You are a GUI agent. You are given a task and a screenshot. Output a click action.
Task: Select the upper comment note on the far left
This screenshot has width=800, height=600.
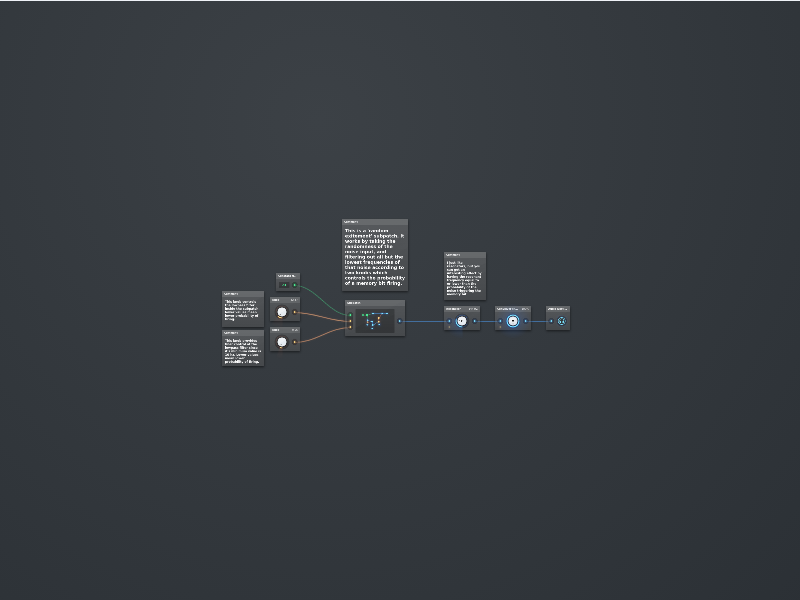(243, 310)
